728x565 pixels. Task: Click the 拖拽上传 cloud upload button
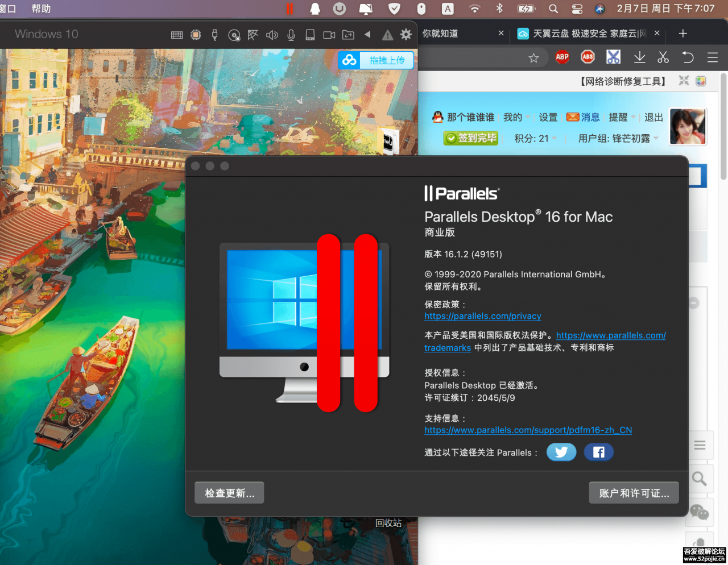point(376,60)
